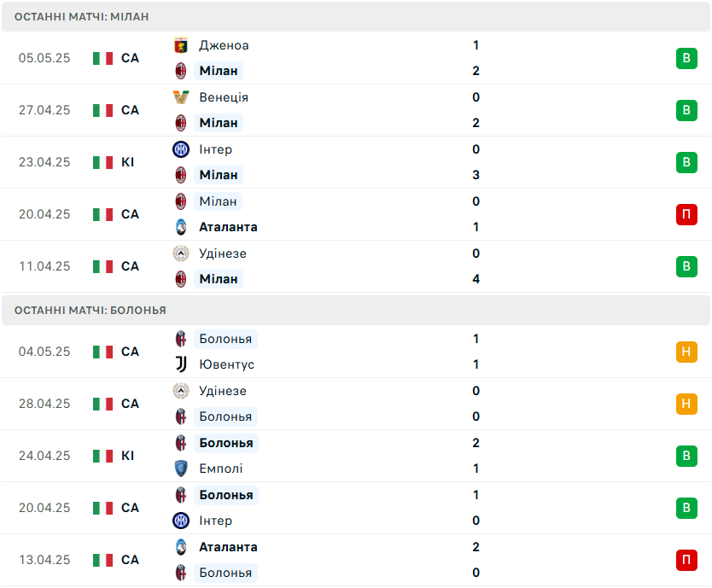Click red loss badge for Atalanta–Bologna
The image size is (712, 588).
click(686, 560)
